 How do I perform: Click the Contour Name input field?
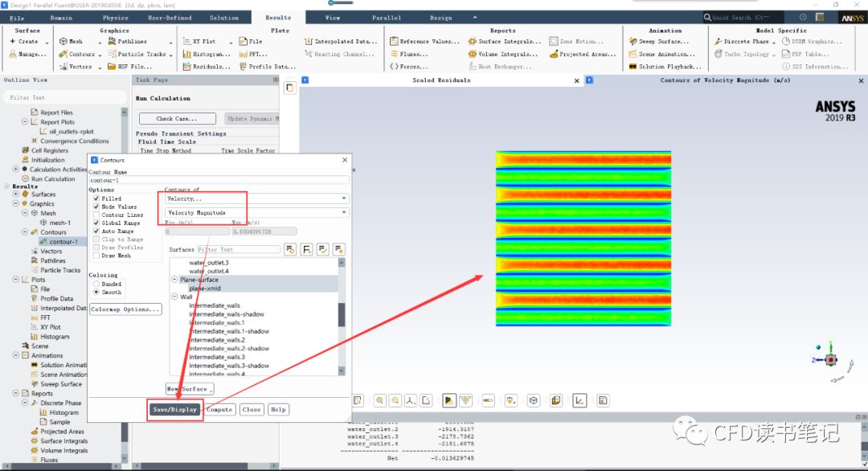pos(219,180)
